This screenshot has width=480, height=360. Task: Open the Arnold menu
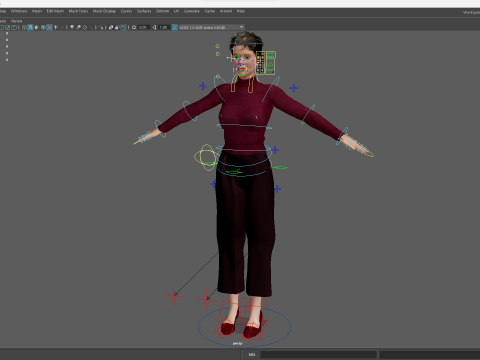(x=226, y=11)
